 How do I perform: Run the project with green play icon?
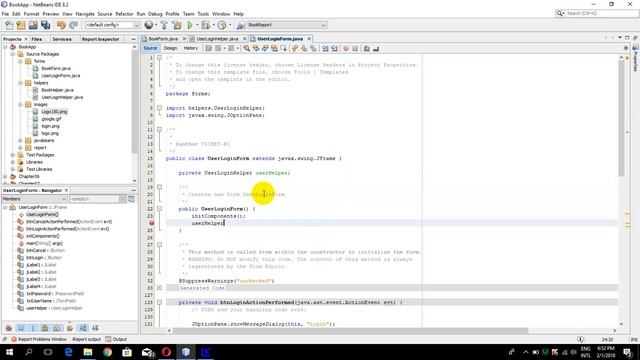click(190, 25)
